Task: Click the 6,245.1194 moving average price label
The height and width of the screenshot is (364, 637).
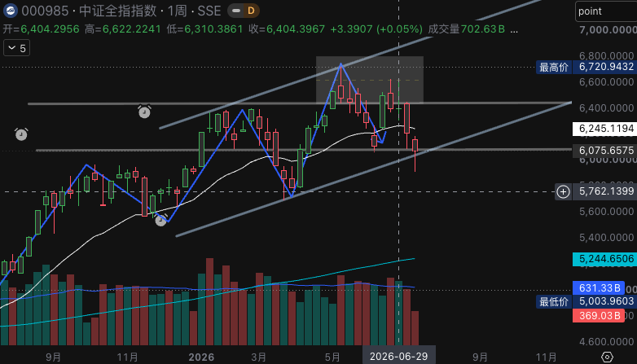Action: (605, 129)
